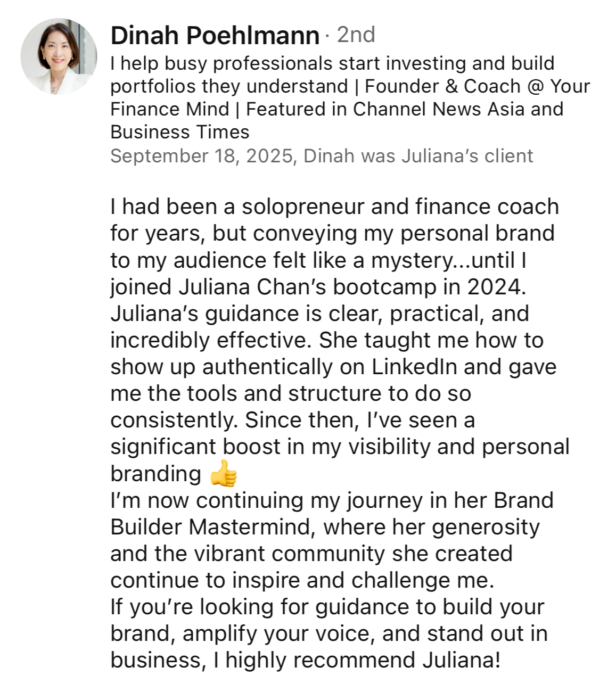Click the "solopreneur and finance coach" phrase
This screenshot has height=692, width=616.
click(x=400, y=207)
